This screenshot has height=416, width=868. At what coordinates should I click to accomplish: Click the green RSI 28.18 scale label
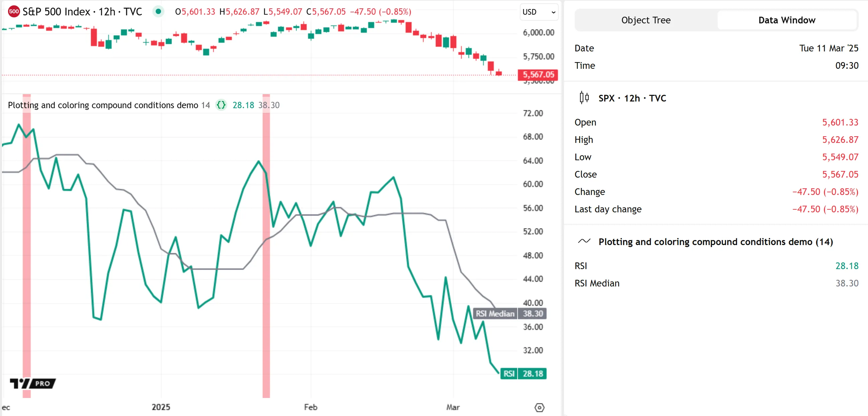pos(523,374)
